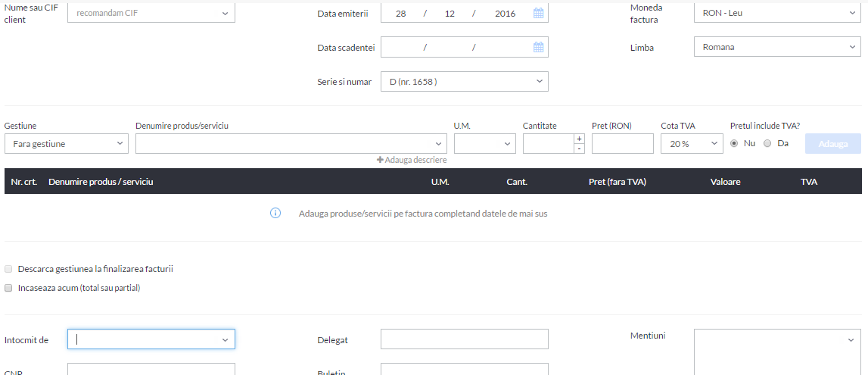The image size is (868, 375).
Task: Select the Nu radio for price includes TVA
Action: [734, 143]
